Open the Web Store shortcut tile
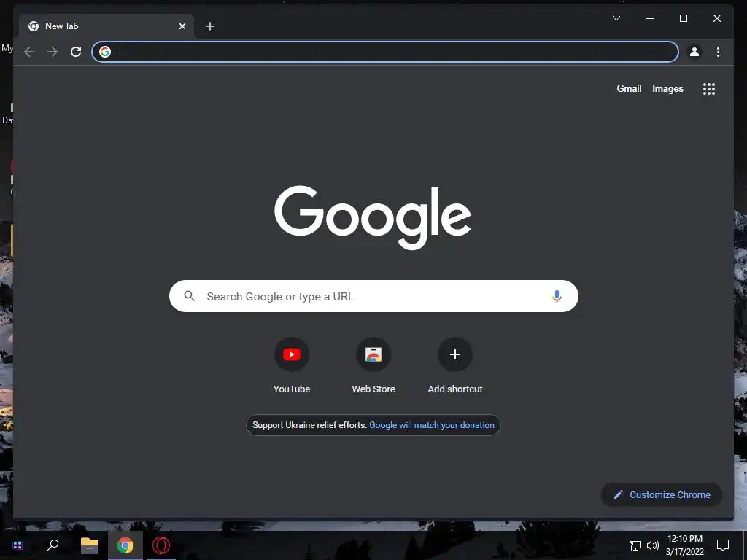 click(373, 366)
